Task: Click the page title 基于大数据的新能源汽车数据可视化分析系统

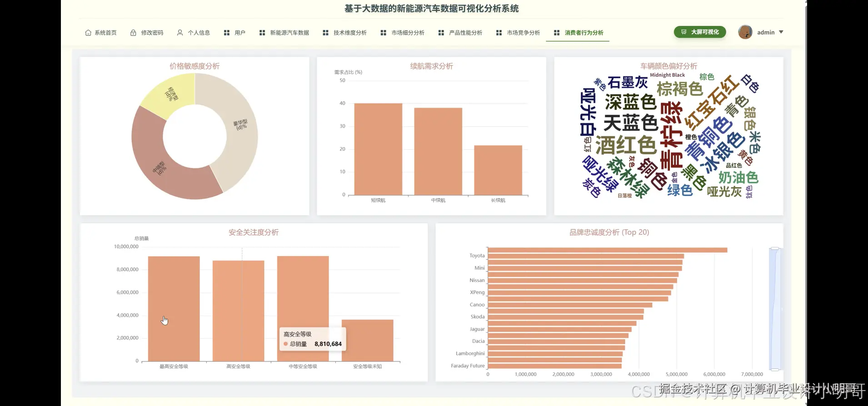Action: (432, 9)
